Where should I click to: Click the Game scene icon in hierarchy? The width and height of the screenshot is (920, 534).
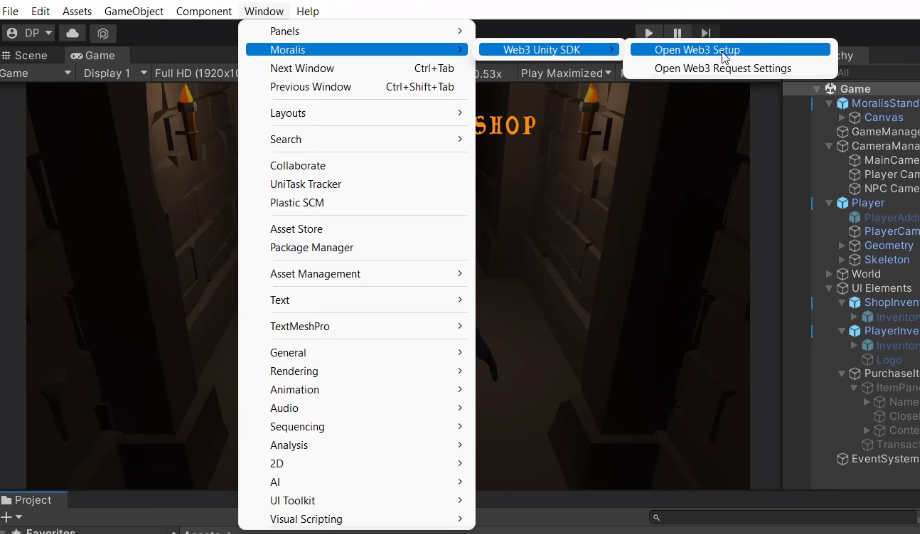pyautogui.click(x=830, y=89)
